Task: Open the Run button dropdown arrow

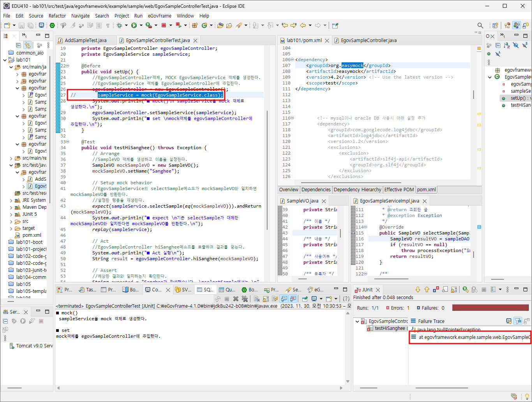Action: (x=141, y=25)
